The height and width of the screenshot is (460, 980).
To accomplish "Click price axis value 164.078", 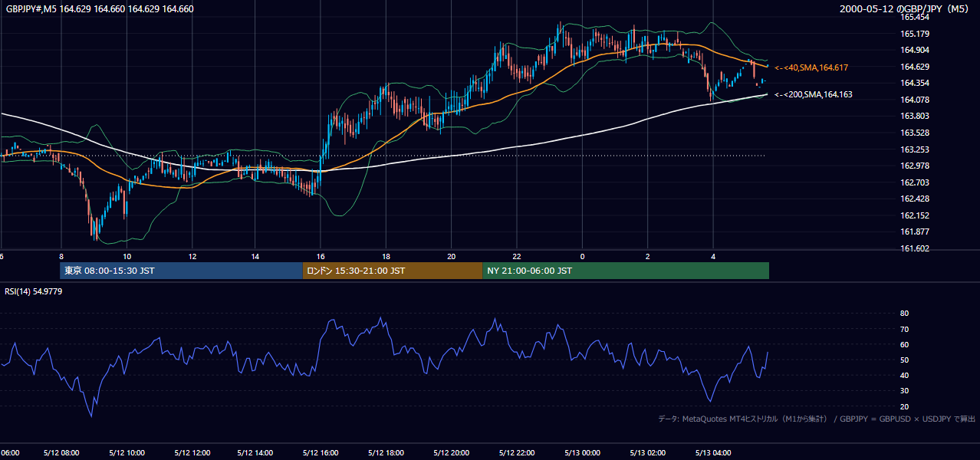I will point(915,100).
